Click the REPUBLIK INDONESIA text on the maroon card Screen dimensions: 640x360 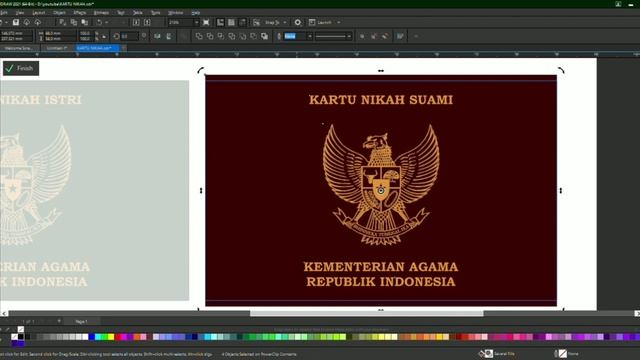(x=381, y=282)
